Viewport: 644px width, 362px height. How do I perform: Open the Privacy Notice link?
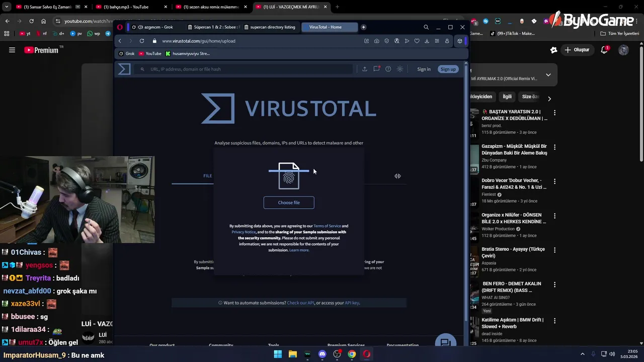pos(244,232)
